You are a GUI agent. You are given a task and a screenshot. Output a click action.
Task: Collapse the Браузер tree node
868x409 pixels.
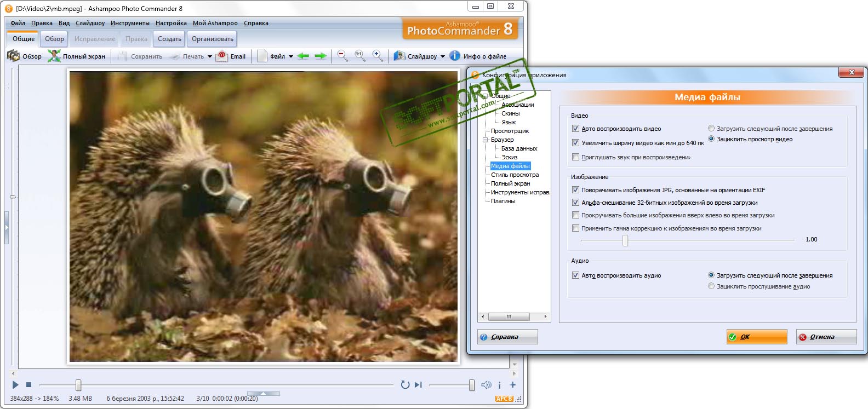(x=485, y=140)
